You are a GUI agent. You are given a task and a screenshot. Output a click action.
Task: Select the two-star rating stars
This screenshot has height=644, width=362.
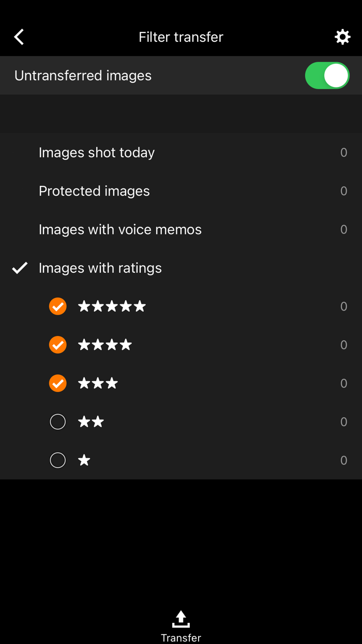(91, 421)
